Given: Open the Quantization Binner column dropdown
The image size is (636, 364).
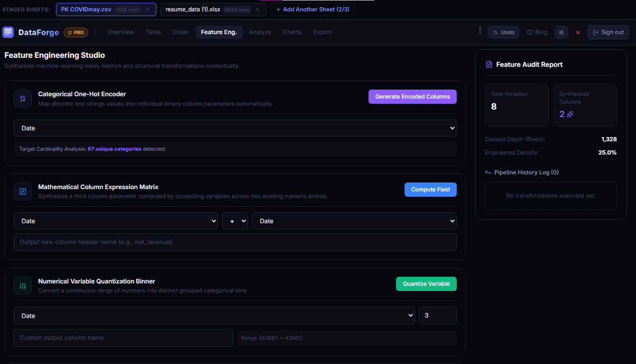Looking at the screenshot, I should (214, 316).
